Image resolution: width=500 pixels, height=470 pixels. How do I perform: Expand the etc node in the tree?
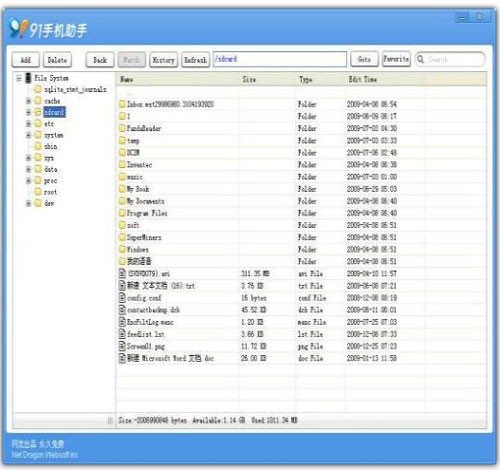coord(29,124)
